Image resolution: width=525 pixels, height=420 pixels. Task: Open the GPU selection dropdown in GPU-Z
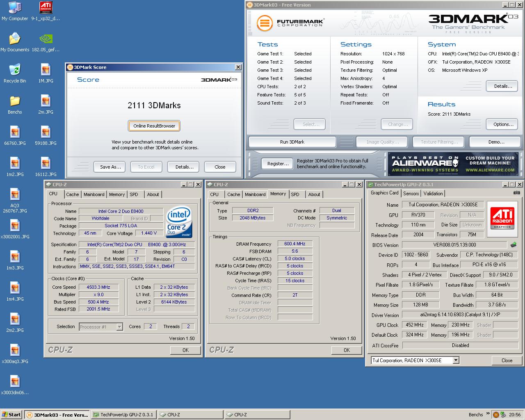pyautogui.click(x=456, y=360)
